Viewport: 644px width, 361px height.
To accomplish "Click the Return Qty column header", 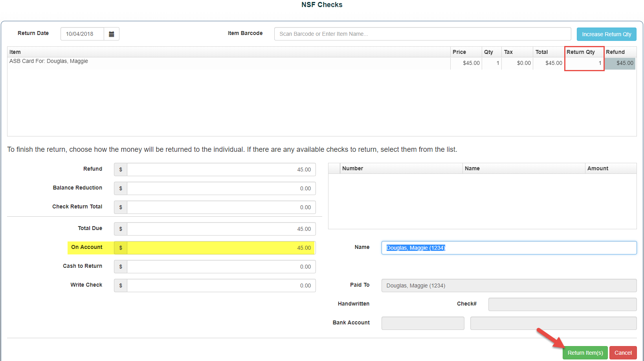I will tap(584, 52).
